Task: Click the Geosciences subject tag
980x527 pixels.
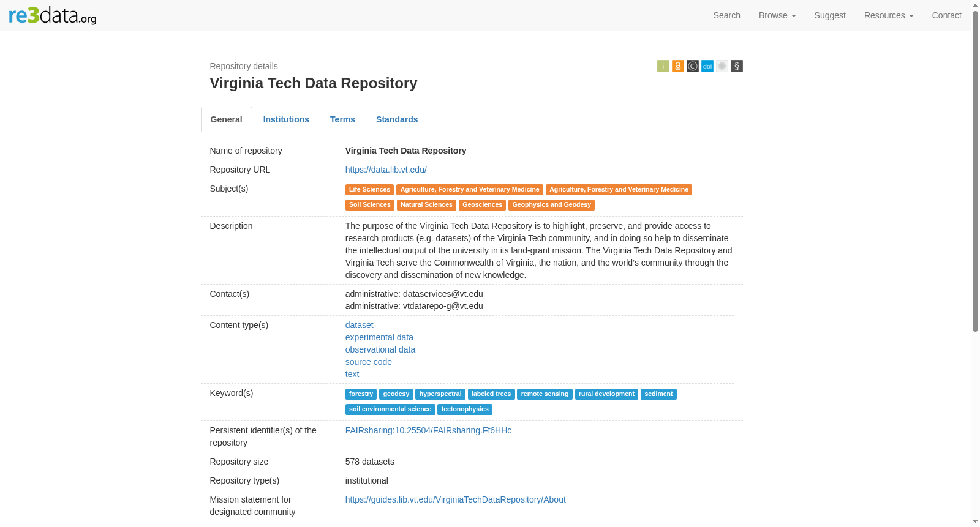Action: (482, 205)
